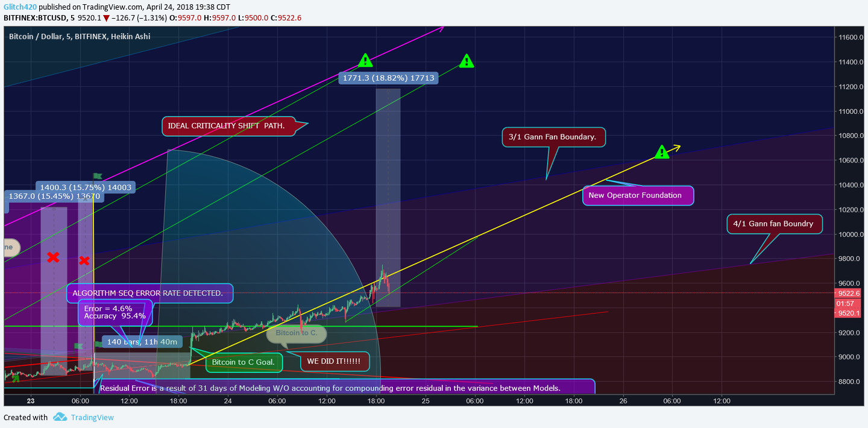Select the 3/1 Gann Fan Boundary callout
The height and width of the screenshot is (428, 868).
pyautogui.click(x=553, y=137)
